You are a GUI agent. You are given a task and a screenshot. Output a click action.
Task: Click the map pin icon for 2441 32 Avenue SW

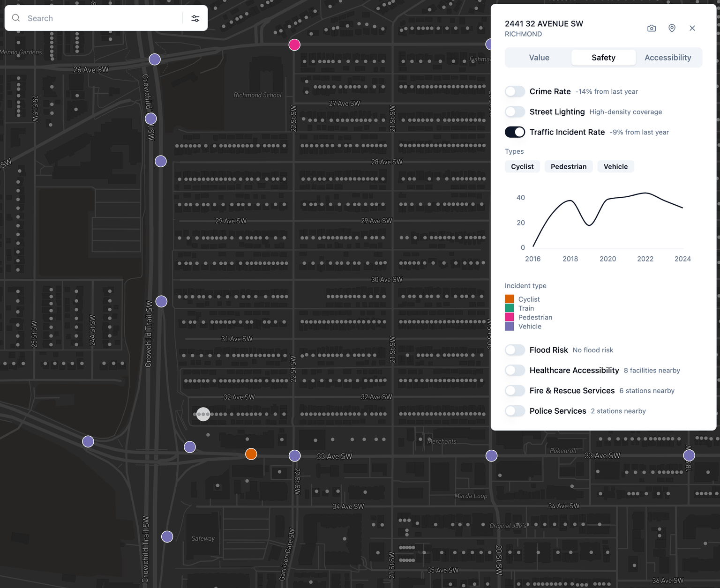pyautogui.click(x=672, y=28)
